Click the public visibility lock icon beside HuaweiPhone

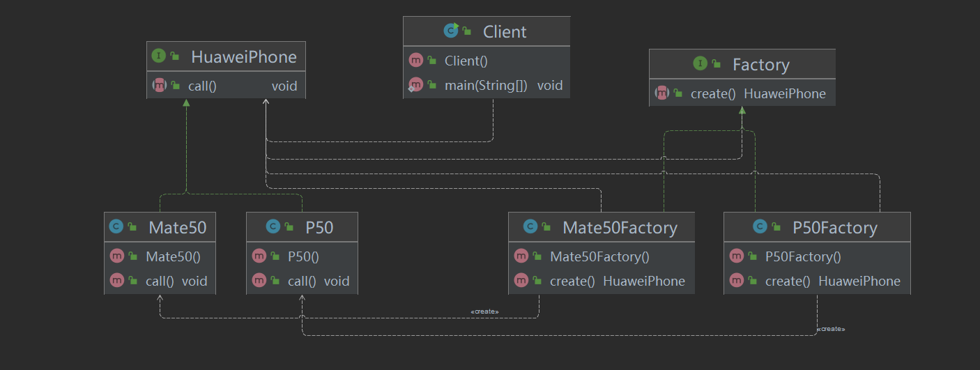click(x=175, y=57)
